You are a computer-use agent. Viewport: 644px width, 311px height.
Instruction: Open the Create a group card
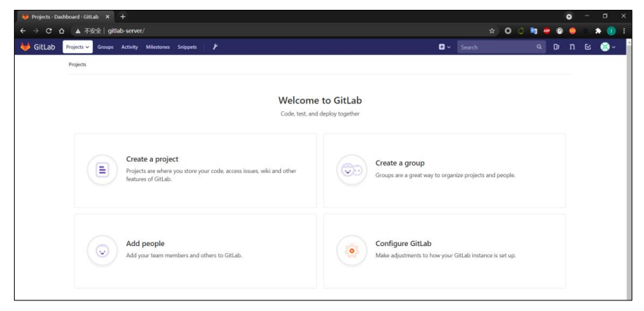(445, 171)
